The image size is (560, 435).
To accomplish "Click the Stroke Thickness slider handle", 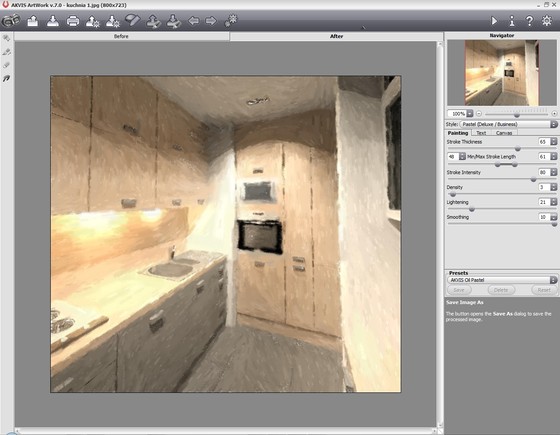I will [518, 149].
